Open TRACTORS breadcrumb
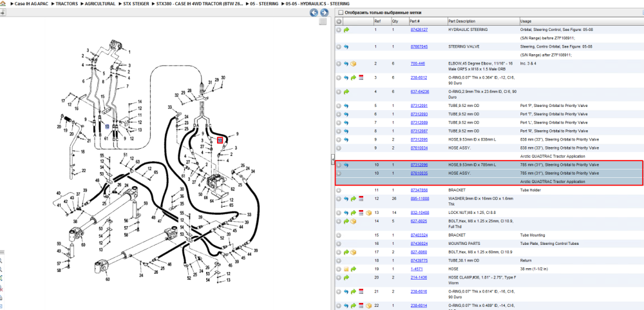The image size is (644, 310). pyautogui.click(x=68, y=4)
